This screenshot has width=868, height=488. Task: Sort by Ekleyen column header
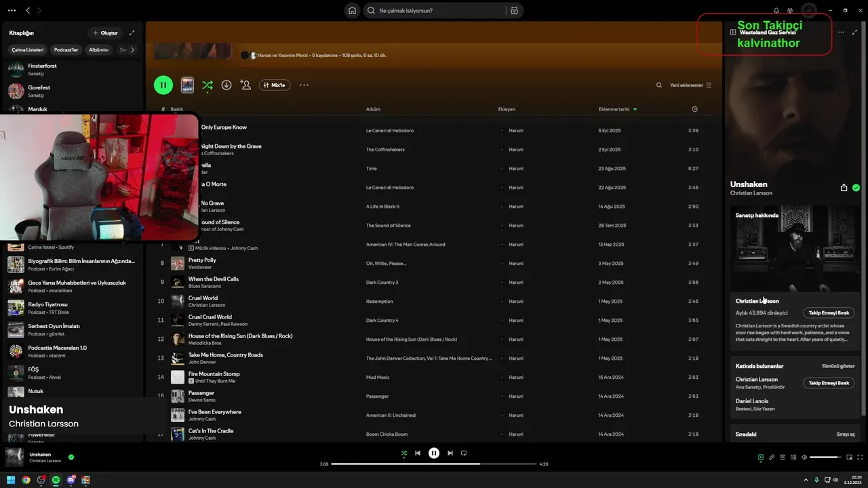[x=507, y=109]
